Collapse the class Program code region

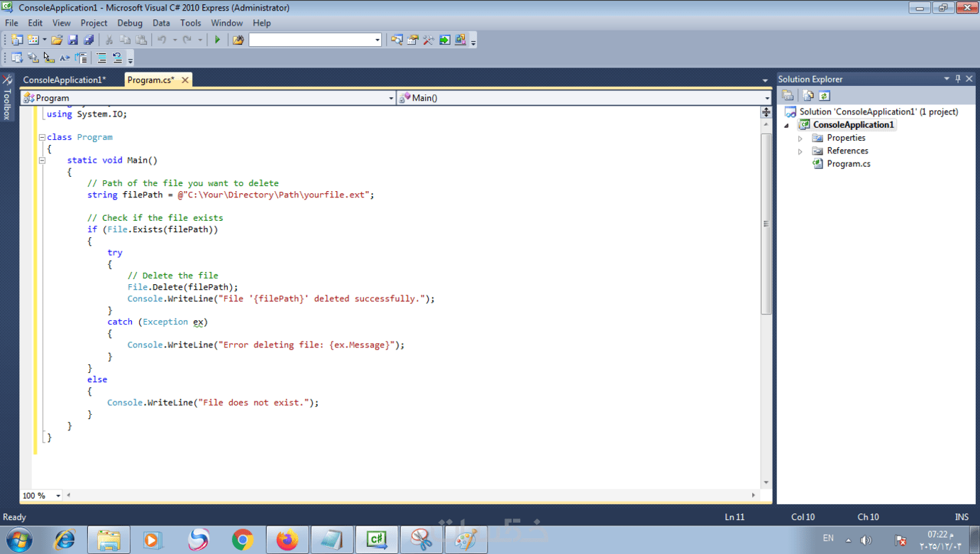(42, 137)
